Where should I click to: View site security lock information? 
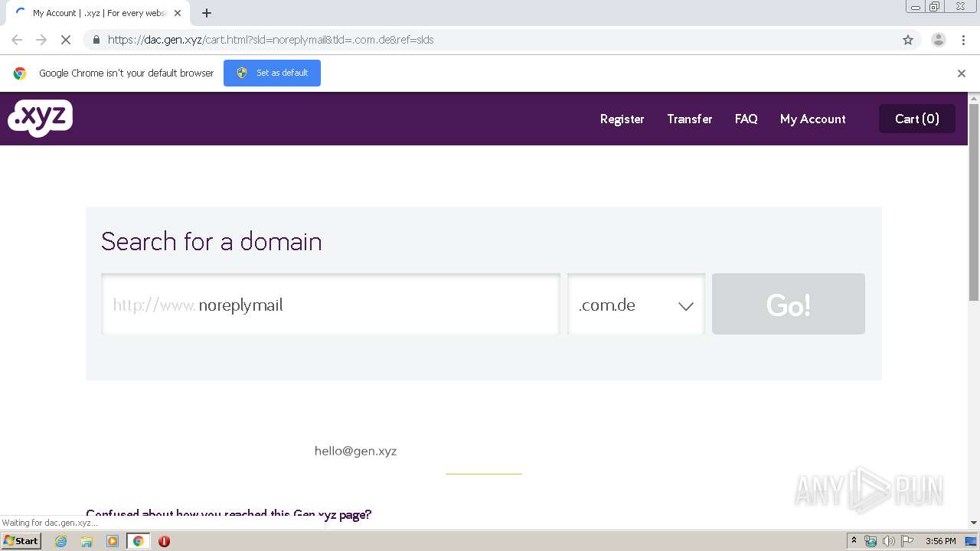[x=96, y=40]
